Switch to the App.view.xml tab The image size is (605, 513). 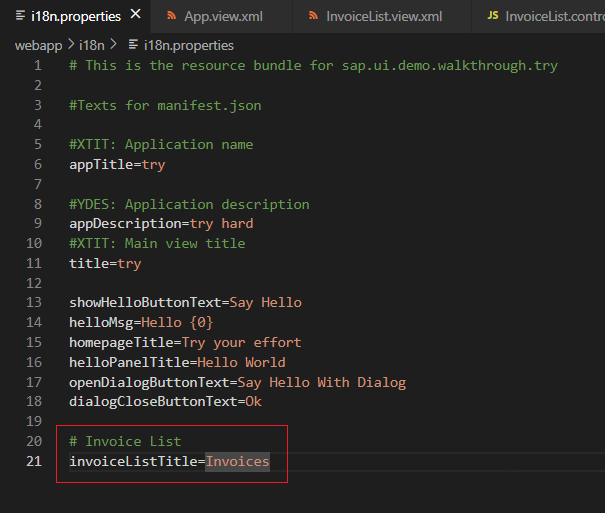[221, 16]
